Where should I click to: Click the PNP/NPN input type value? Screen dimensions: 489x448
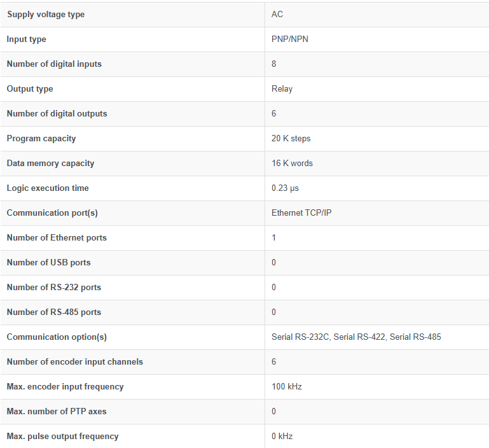(x=290, y=39)
